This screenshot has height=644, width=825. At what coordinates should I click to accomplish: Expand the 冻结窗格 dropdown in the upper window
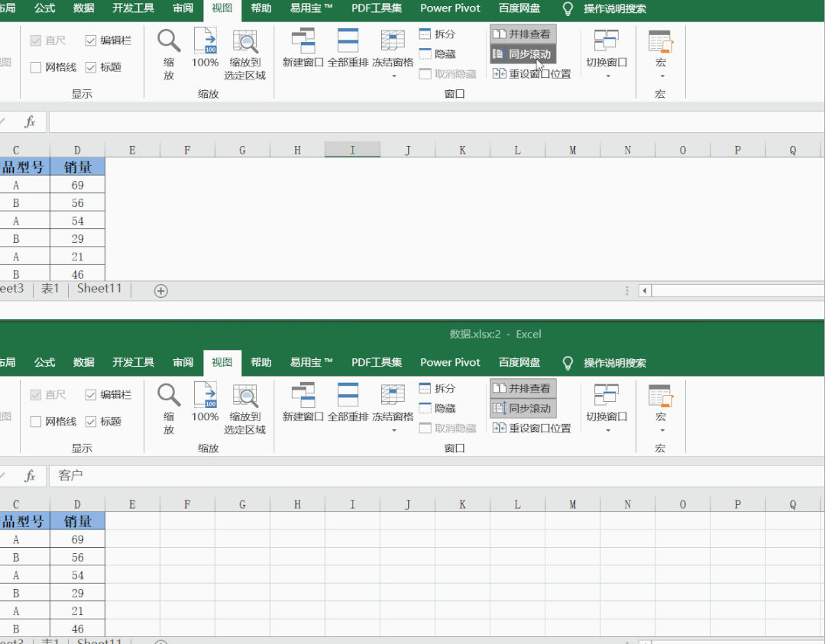[x=393, y=76]
